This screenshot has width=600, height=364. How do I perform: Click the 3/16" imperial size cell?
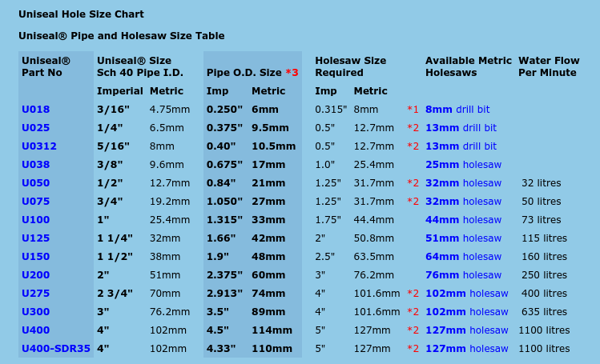113,110
